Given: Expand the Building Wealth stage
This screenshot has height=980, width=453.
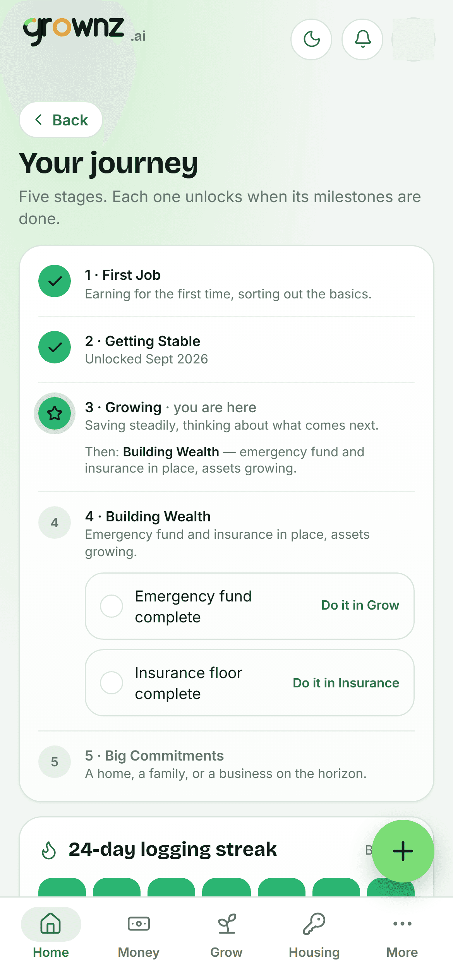Looking at the screenshot, I should 226,533.
